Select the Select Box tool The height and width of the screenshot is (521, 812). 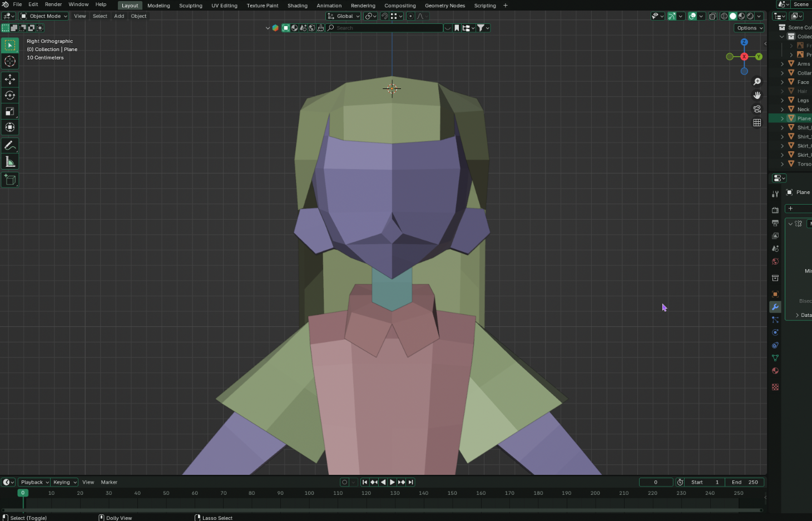point(10,45)
